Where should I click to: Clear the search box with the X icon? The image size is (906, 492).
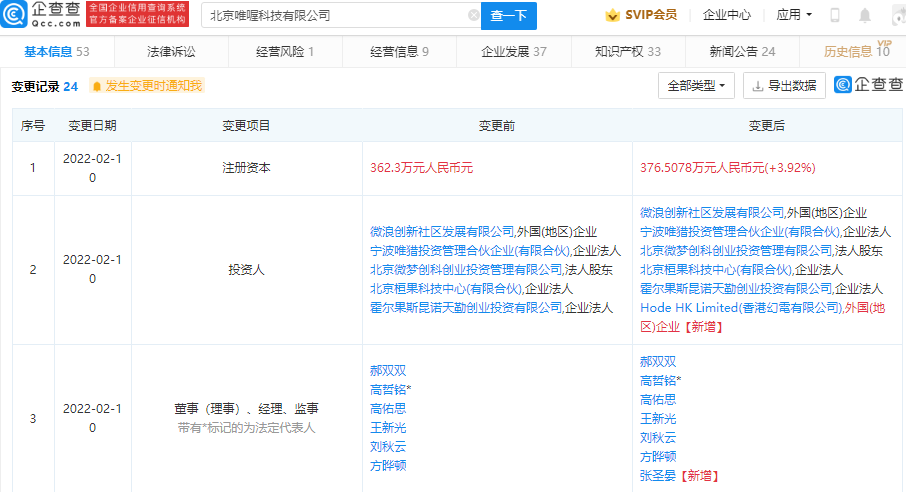click(473, 16)
